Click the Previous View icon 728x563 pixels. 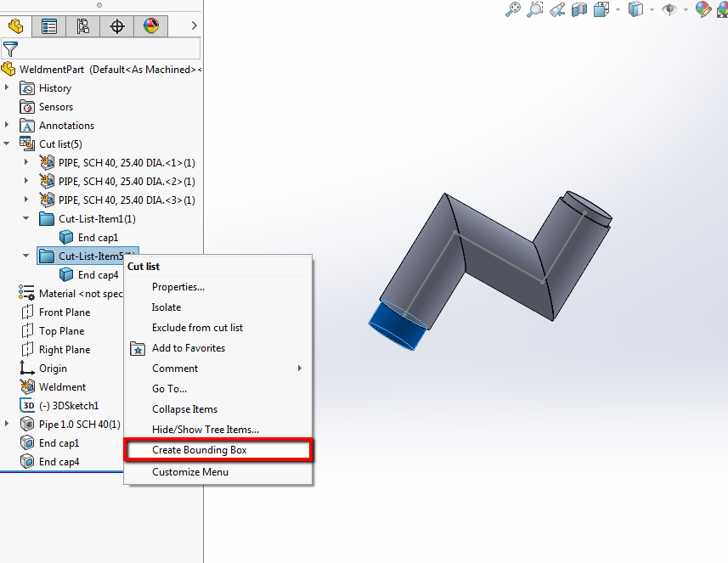557,9
